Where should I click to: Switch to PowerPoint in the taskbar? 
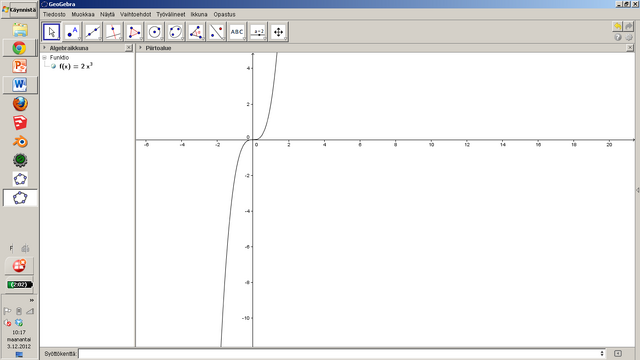[x=20, y=66]
